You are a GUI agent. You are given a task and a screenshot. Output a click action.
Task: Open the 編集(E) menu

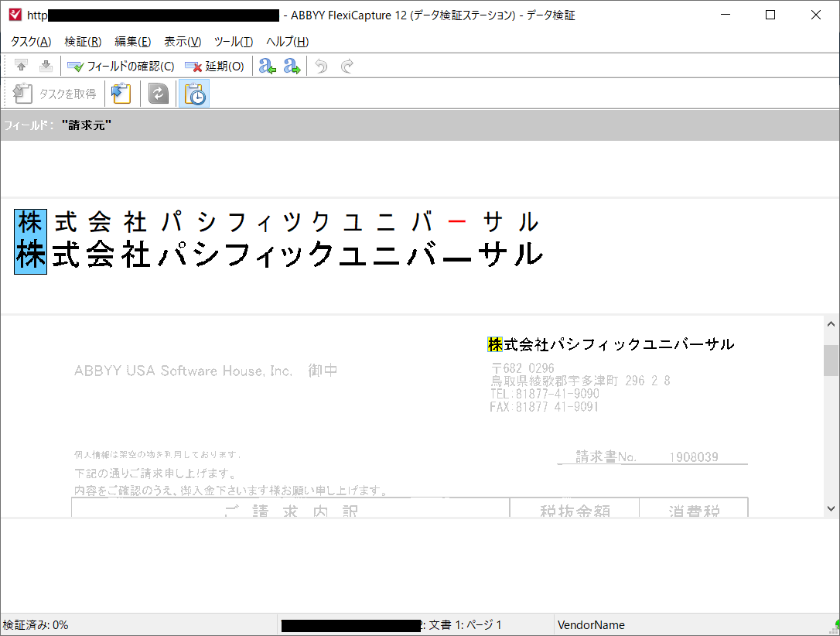click(x=133, y=42)
